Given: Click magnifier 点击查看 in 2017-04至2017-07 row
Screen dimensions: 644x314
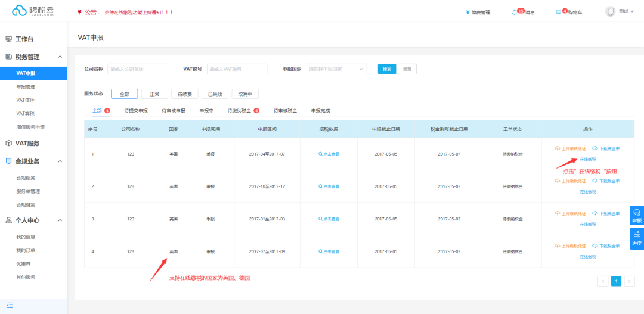Looking at the screenshot, I should (329, 154).
